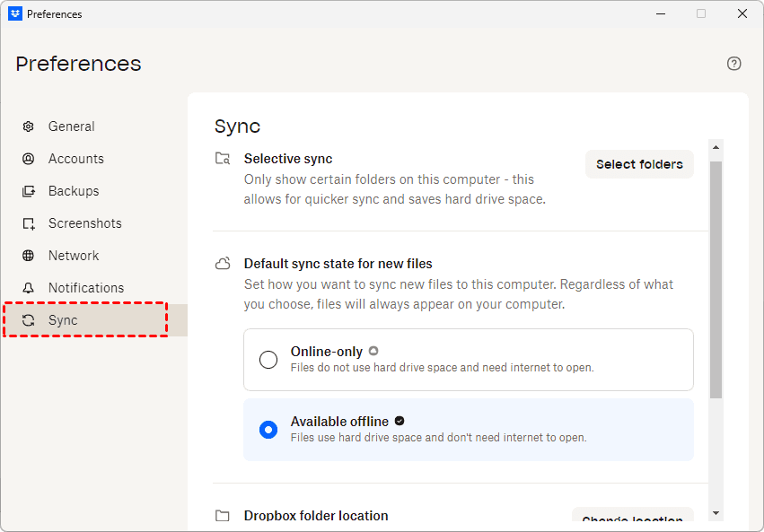The image size is (764, 532).
Task: Select the Available offline radio button
Action: [x=268, y=430]
